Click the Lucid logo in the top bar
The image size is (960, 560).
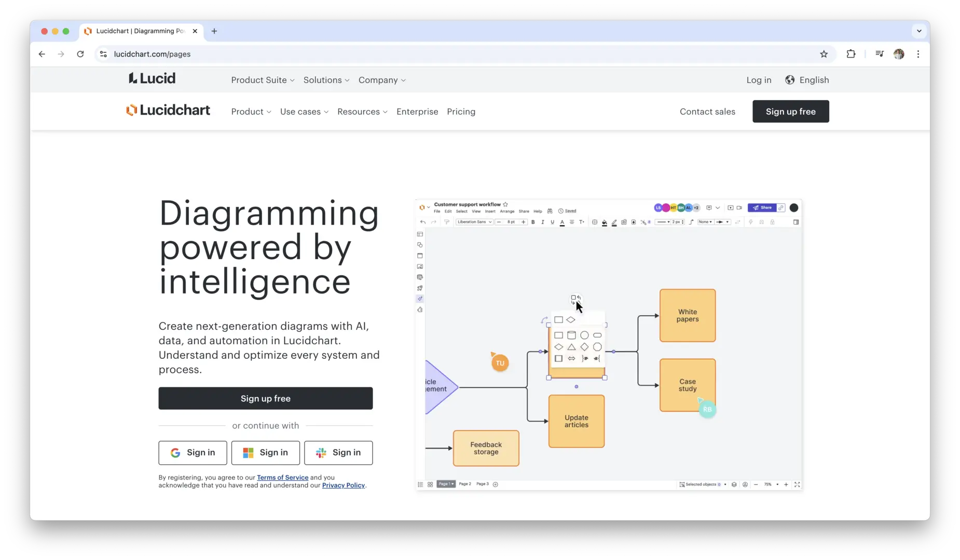point(152,79)
